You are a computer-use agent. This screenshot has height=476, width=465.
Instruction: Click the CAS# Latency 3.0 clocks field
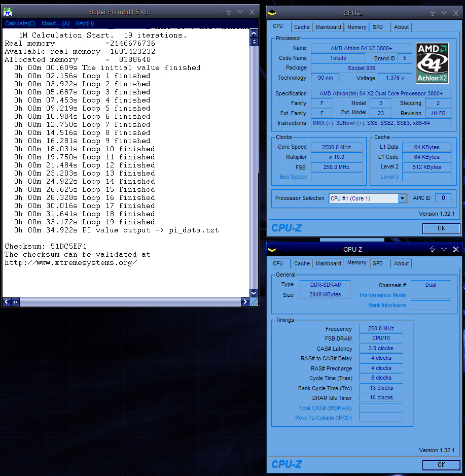pyautogui.click(x=381, y=348)
